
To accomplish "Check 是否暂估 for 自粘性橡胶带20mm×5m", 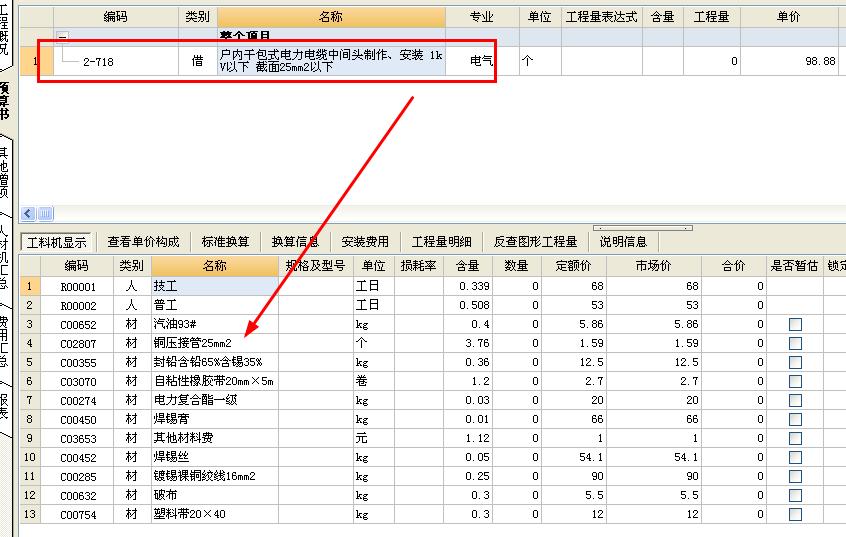I will [795, 382].
